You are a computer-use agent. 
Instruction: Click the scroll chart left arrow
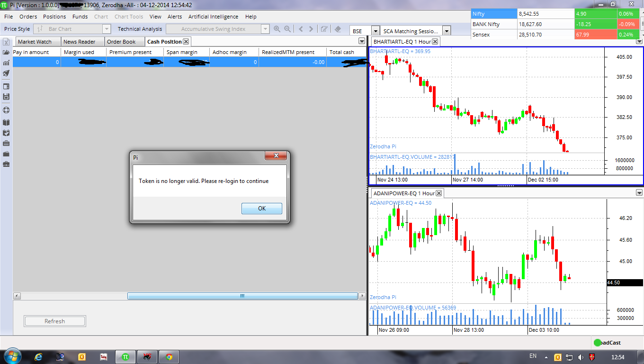[x=301, y=29]
